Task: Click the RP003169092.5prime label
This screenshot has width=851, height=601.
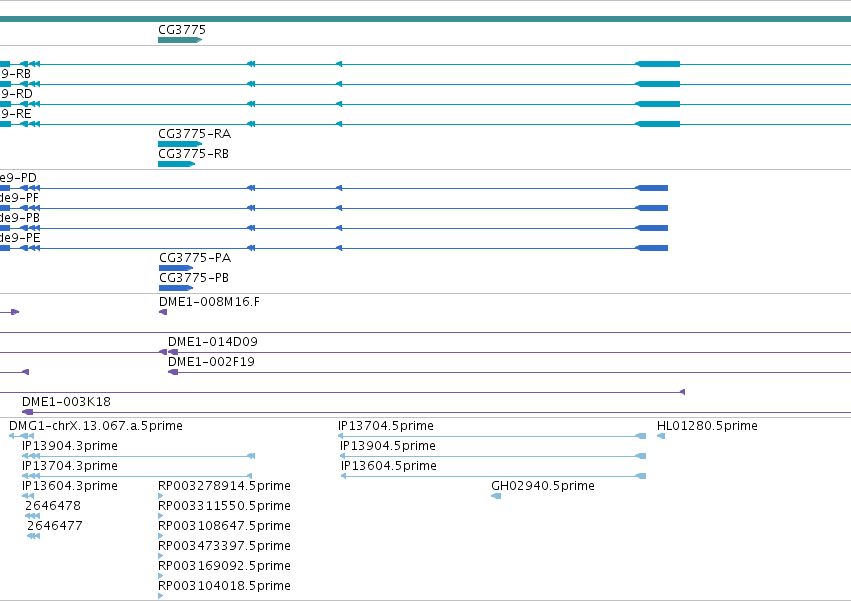Action: 224,566
